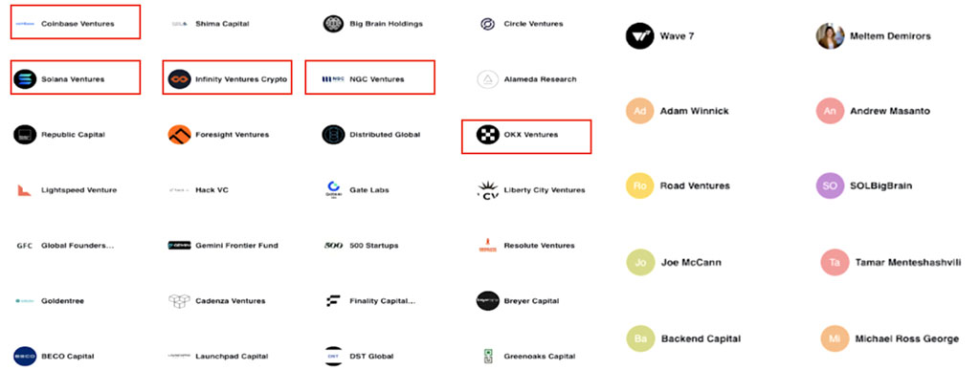Click the Circle Ventures logo
This screenshot has height=370, width=980.
[487, 24]
